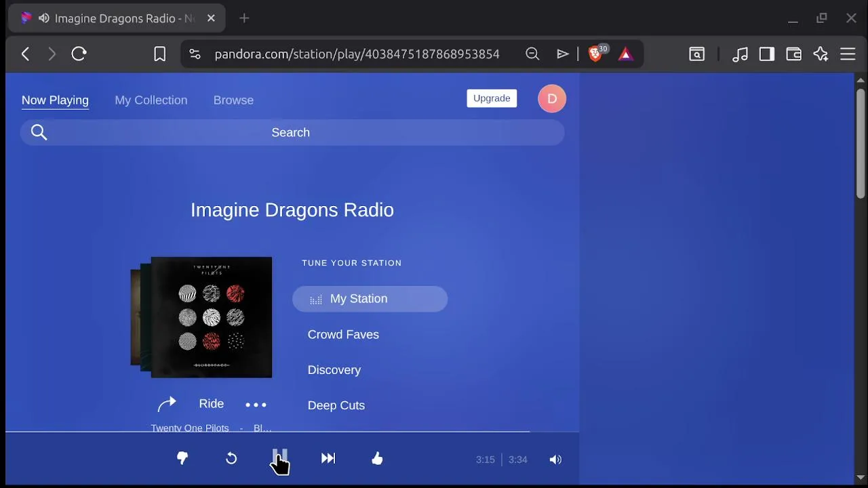Mute the volume speaker icon
The image size is (868, 488).
[x=556, y=460]
